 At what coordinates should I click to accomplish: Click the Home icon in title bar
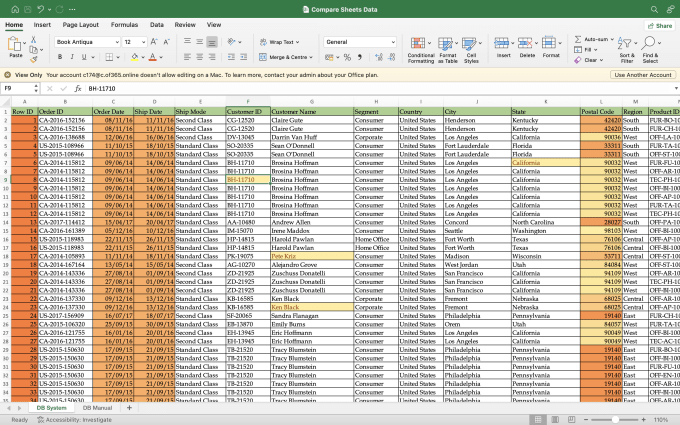click(15, 9)
